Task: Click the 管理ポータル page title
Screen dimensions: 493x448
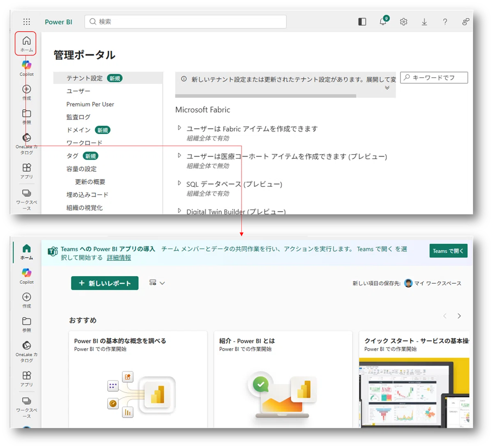Action: pyautogui.click(x=85, y=55)
